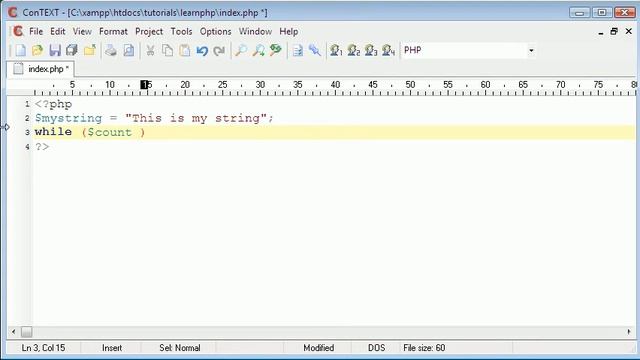Click the 'Ln 3, Col 15' status entry
Image resolution: width=640 pixels, height=360 pixels.
coord(43,348)
